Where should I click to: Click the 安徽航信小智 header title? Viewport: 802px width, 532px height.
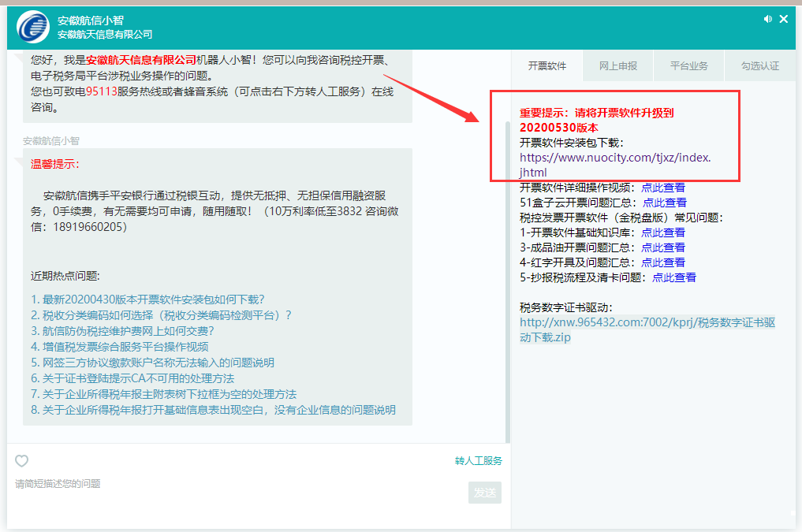coord(91,20)
